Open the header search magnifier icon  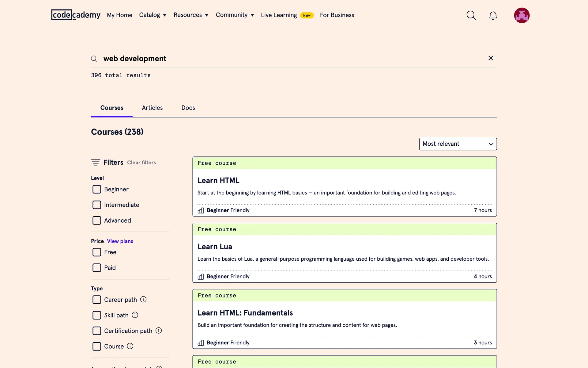471,15
